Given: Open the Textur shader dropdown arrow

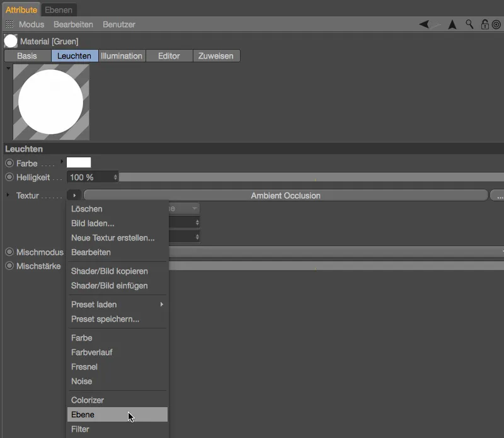Looking at the screenshot, I should point(74,194).
